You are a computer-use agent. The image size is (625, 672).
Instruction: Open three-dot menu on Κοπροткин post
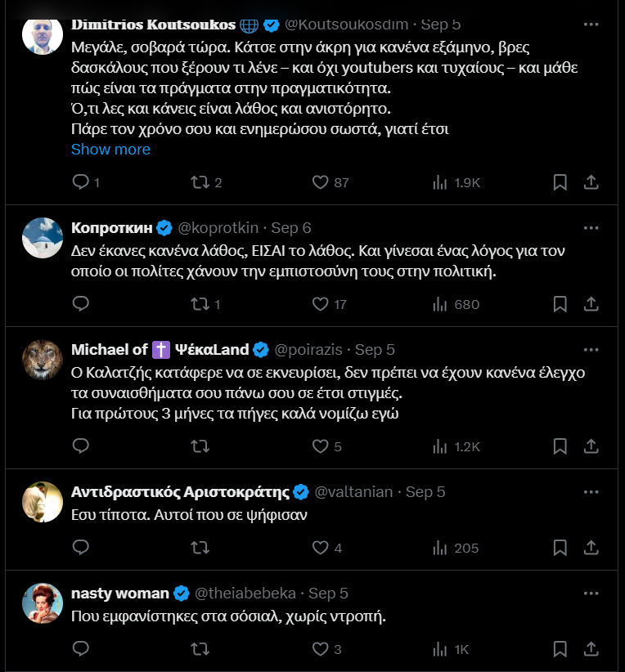(591, 227)
